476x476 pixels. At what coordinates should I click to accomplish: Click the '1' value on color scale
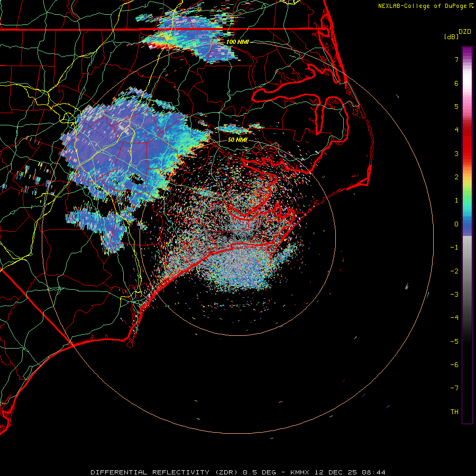pyautogui.click(x=456, y=200)
